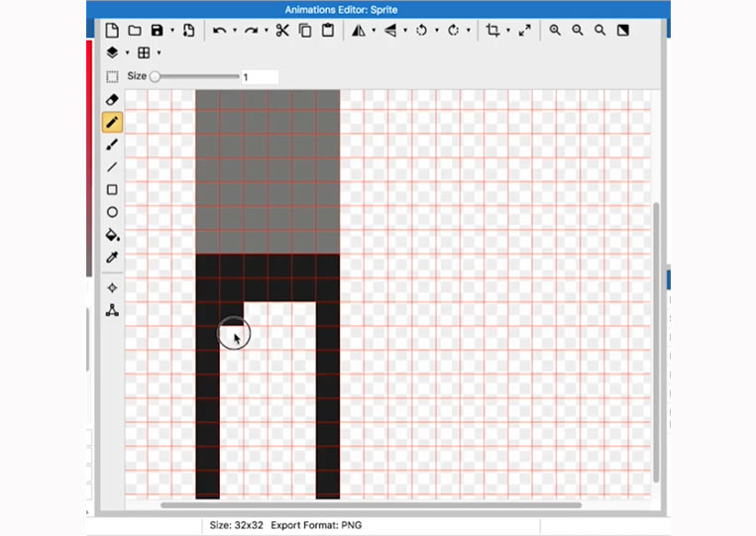
Task: Rotate sprite clockwise
Action: tap(453, 31)
